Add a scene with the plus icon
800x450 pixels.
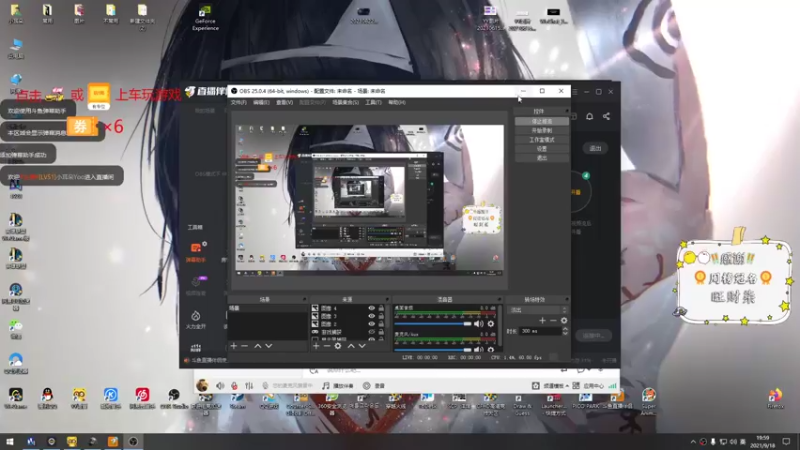(x=234, y=346)
